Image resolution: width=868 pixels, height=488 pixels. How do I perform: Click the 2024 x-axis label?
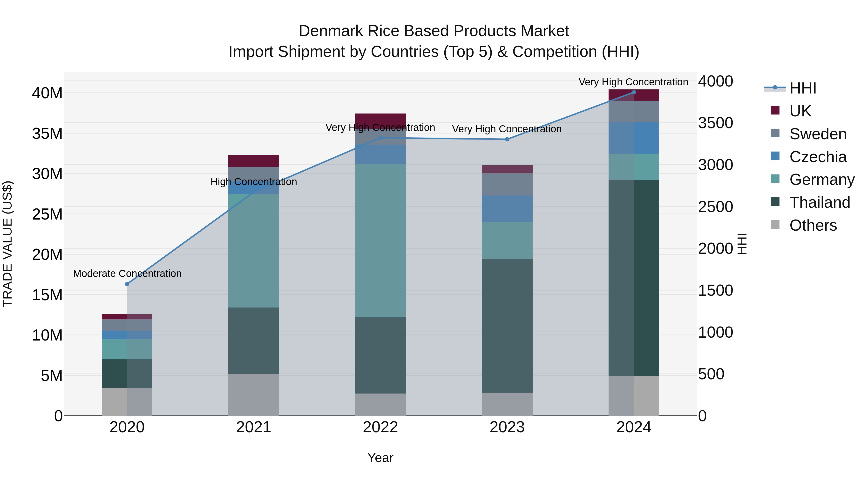coord(634,427)
